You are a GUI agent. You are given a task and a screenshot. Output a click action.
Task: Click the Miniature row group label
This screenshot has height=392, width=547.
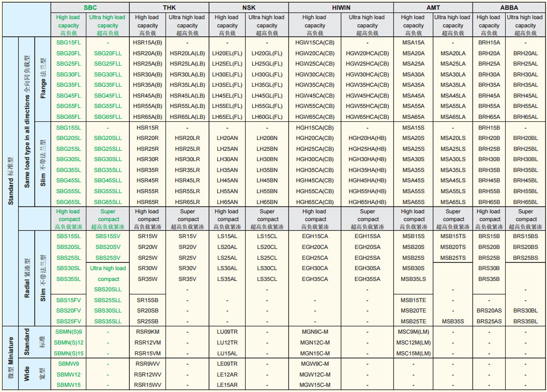pos(10,358)
